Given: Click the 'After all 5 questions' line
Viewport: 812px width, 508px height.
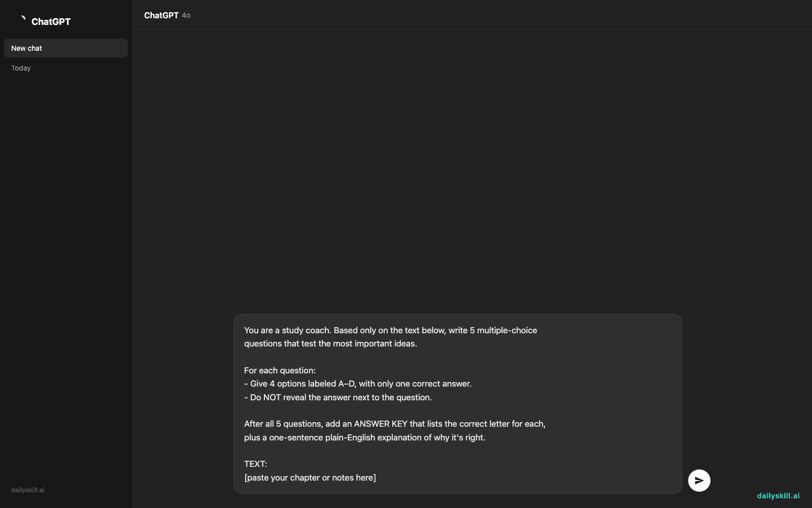Looking at the screenshot, I should pyautogui.click(x=395, y=424).
